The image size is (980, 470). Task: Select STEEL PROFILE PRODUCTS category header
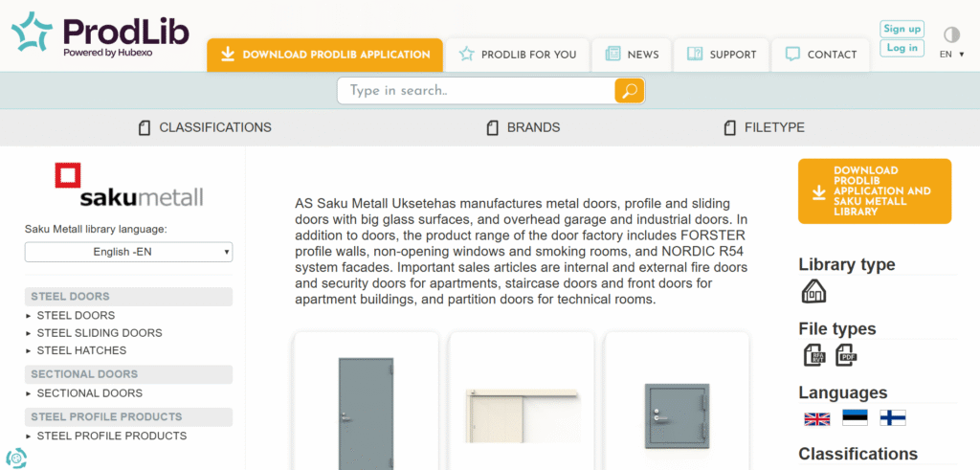pos(129,417)
